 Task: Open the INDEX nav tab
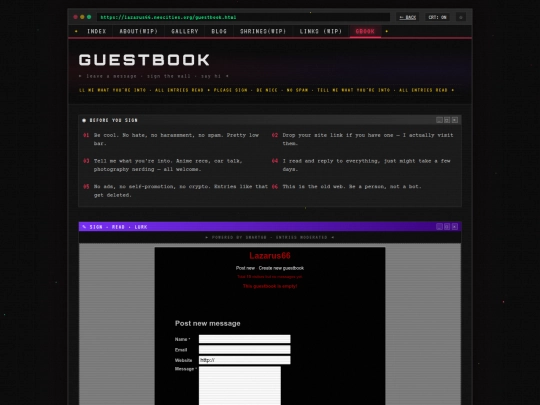coord(97,31)
